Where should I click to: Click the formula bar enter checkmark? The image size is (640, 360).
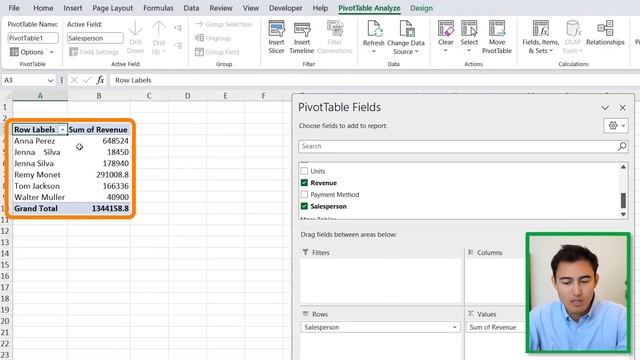pos(87,80)
